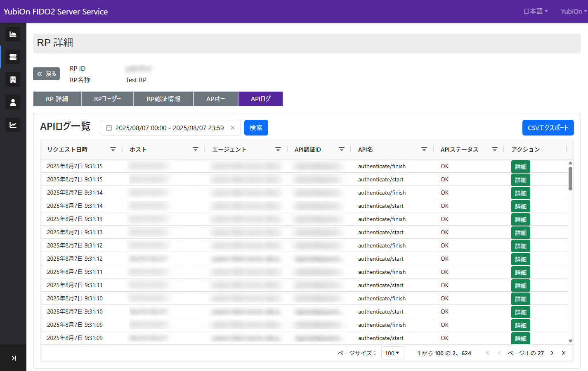The image size is (588, 371).
Task: Open filter menu for ホスト column
Action: click(x=196, y=149)
